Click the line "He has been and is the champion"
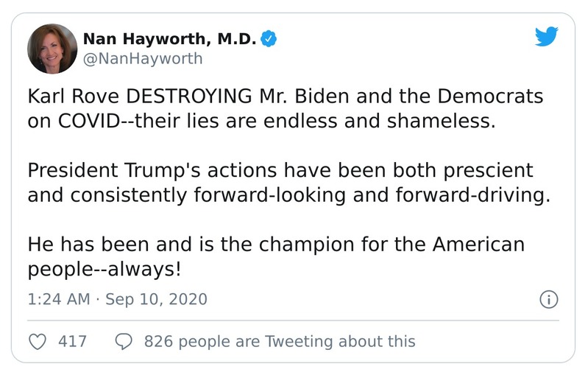Screen dimensions: 588x375 coord(276,244)
